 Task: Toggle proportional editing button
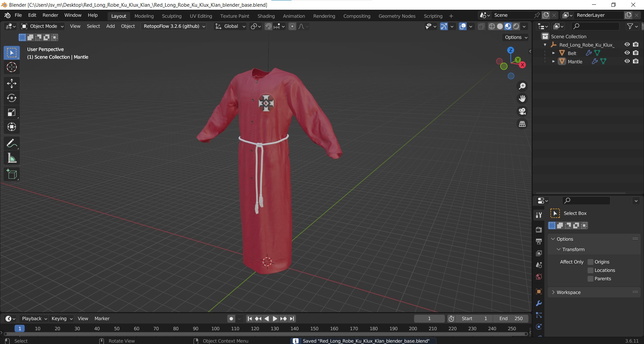292,26
